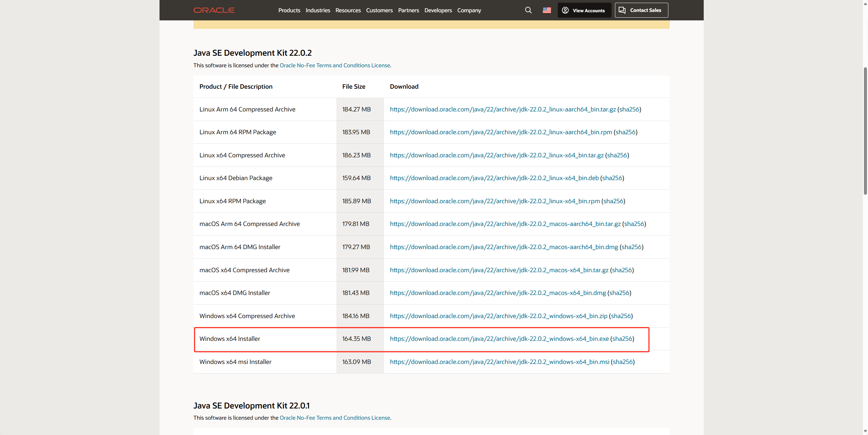
Task: Click the 159.64 MB file size cell
Action: [x=360, y=178]
